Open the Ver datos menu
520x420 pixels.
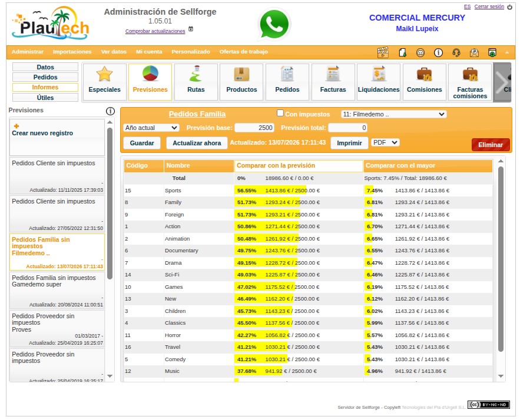(x=114, y=52)
